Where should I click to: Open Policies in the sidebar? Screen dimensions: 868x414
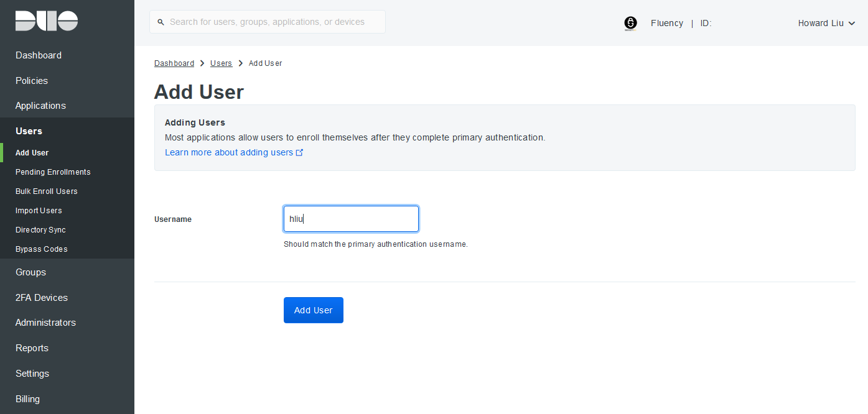[32, 81]
